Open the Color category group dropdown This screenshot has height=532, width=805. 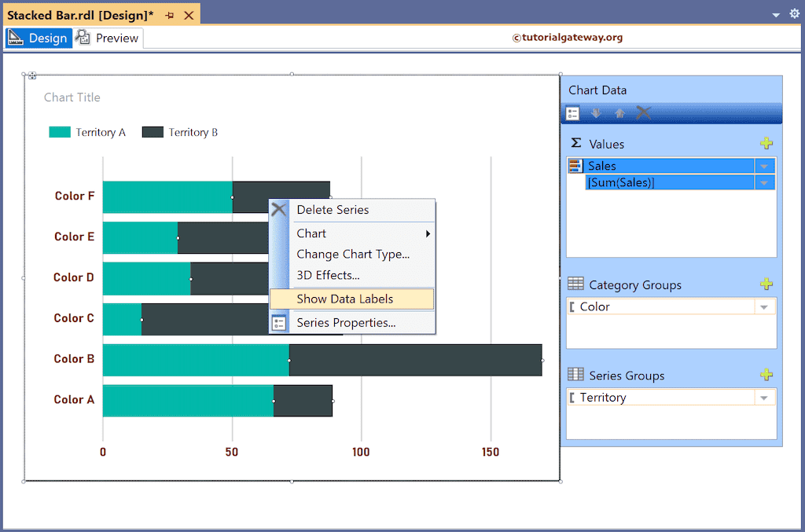[x=763, y=306]
